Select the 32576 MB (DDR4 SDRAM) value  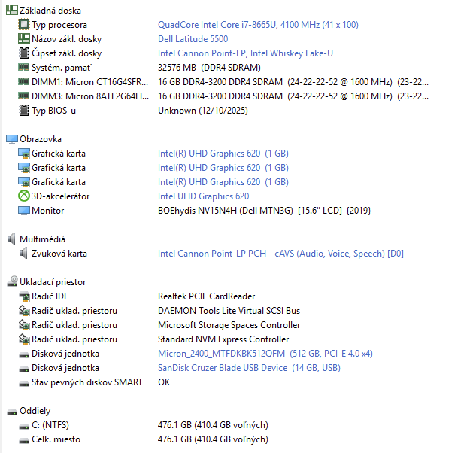(209, 68)
